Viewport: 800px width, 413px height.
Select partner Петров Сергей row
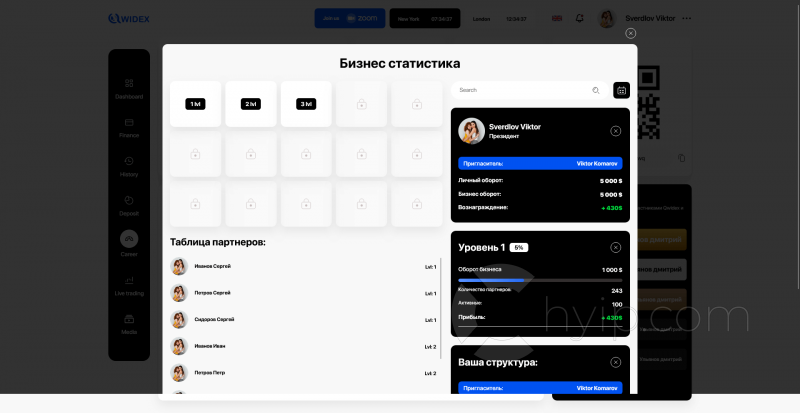(x=303, y=293)
